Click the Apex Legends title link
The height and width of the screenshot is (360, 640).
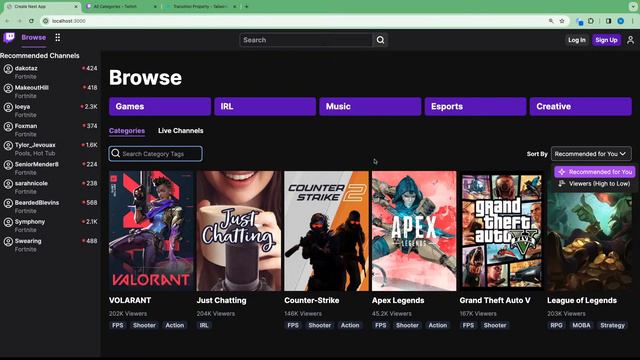pos(398,300)
